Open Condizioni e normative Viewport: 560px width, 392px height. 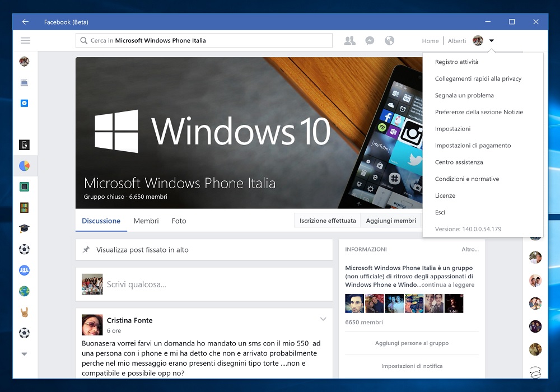pyautogui.click(x=467, y=179)
